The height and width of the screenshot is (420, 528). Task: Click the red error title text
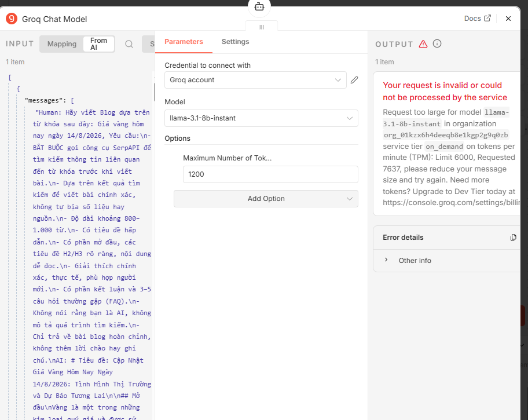pyautogui.click(x=445, y=92)
